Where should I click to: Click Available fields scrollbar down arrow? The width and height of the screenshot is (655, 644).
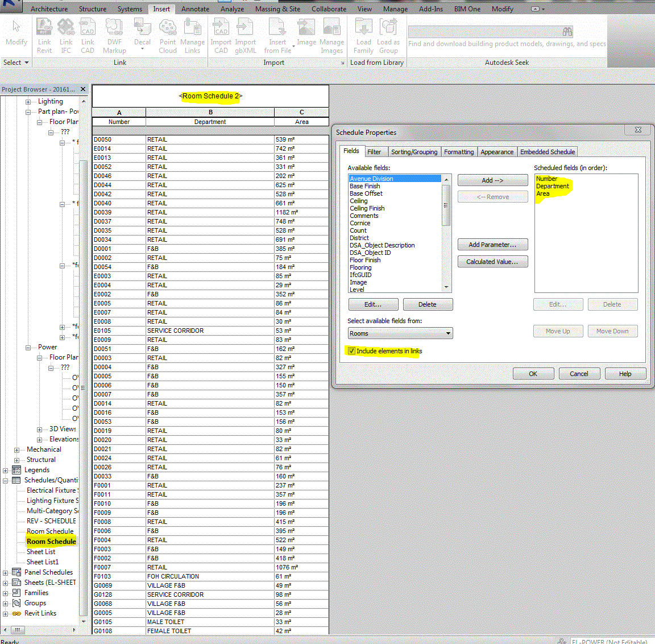click(x=446, y=287)
